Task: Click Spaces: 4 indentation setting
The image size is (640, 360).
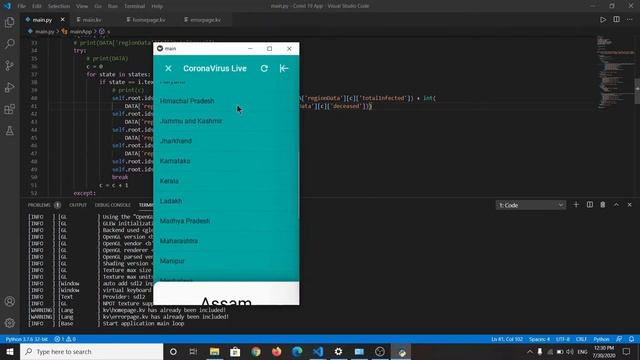Action: coord(540,339)
